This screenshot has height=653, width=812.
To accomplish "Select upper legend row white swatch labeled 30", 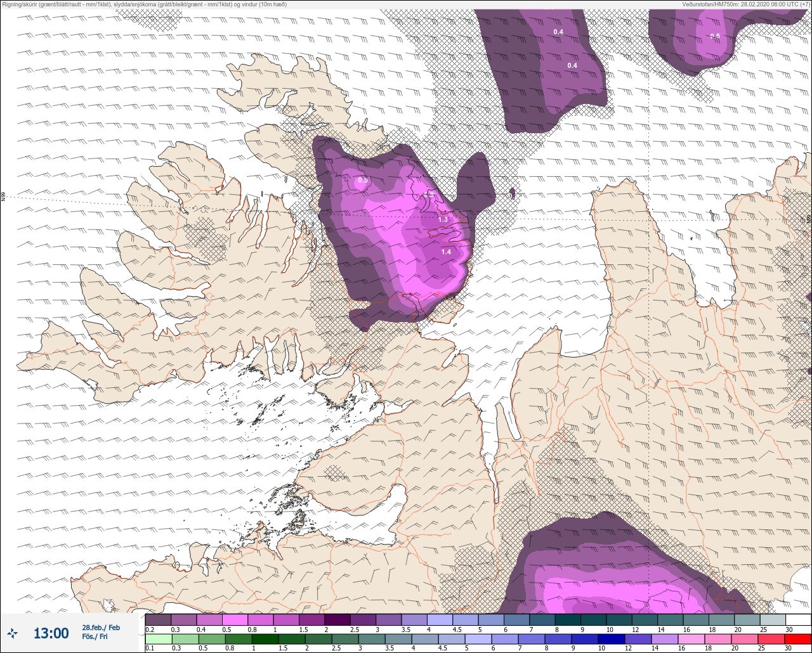I will pyautogui.click(x=798, y=620).
